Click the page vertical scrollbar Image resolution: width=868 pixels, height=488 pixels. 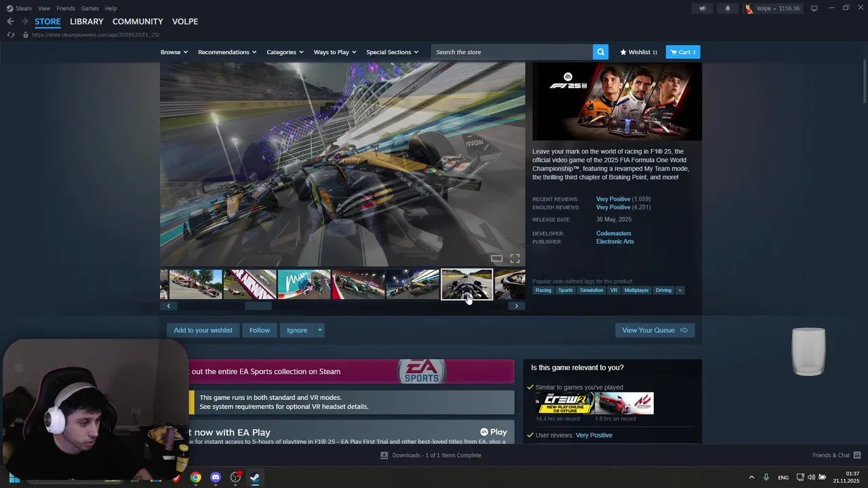864,81
